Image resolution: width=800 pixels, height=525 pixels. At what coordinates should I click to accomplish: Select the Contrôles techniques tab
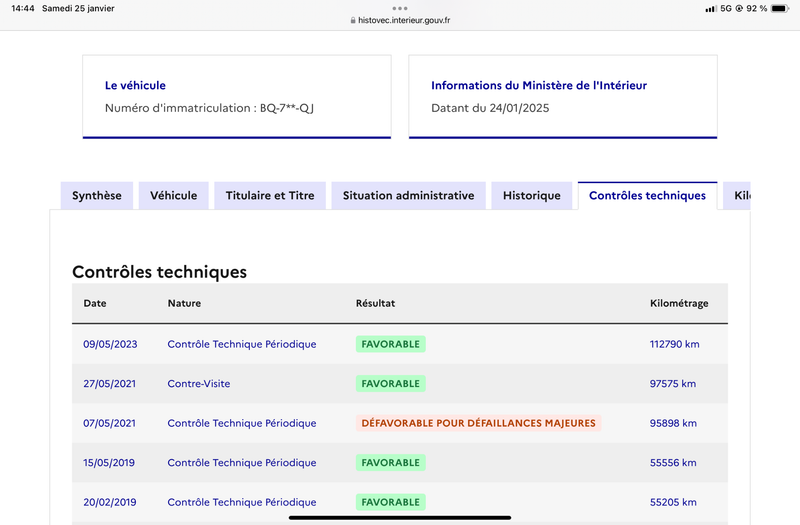click(647, 195)
